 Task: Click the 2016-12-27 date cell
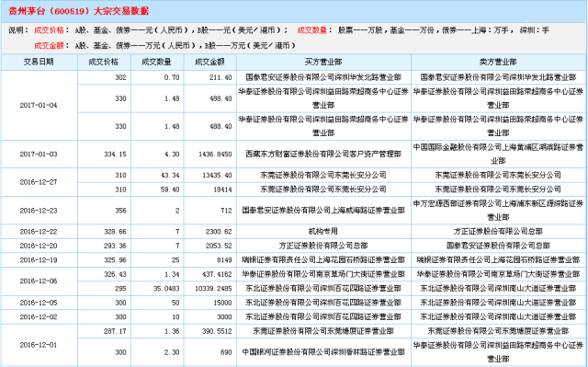[x=39, y=182]
